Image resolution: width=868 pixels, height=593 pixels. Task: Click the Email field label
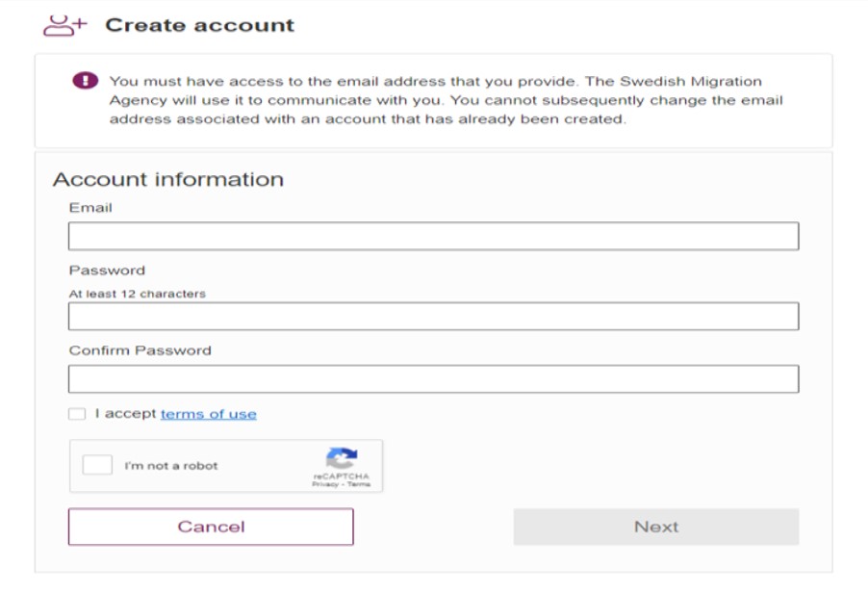point(90,208)
